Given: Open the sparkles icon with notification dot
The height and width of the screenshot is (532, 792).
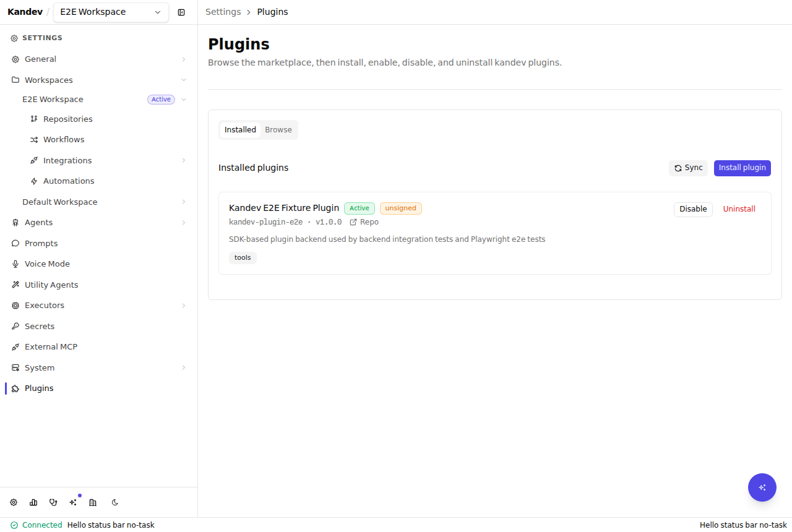Looking at the screenshot, I should pos(73,502).
